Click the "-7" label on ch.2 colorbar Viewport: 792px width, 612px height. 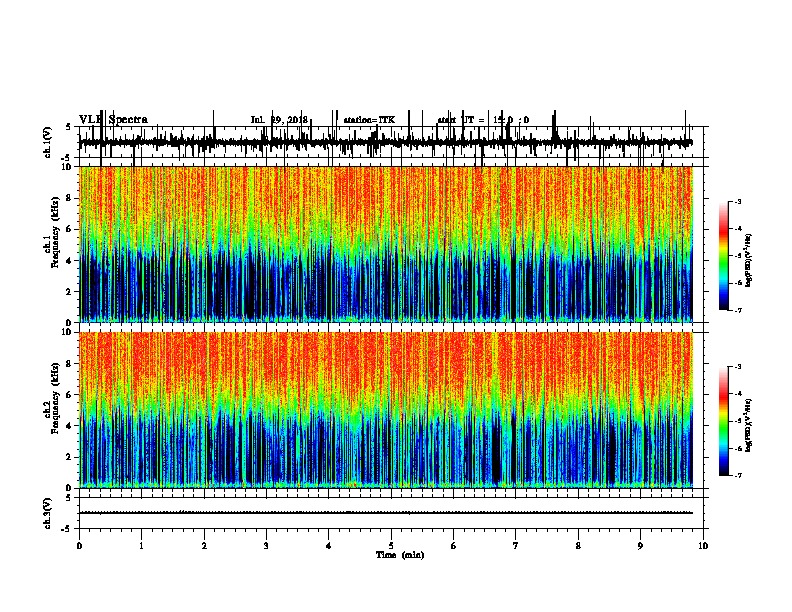(738, 475)
